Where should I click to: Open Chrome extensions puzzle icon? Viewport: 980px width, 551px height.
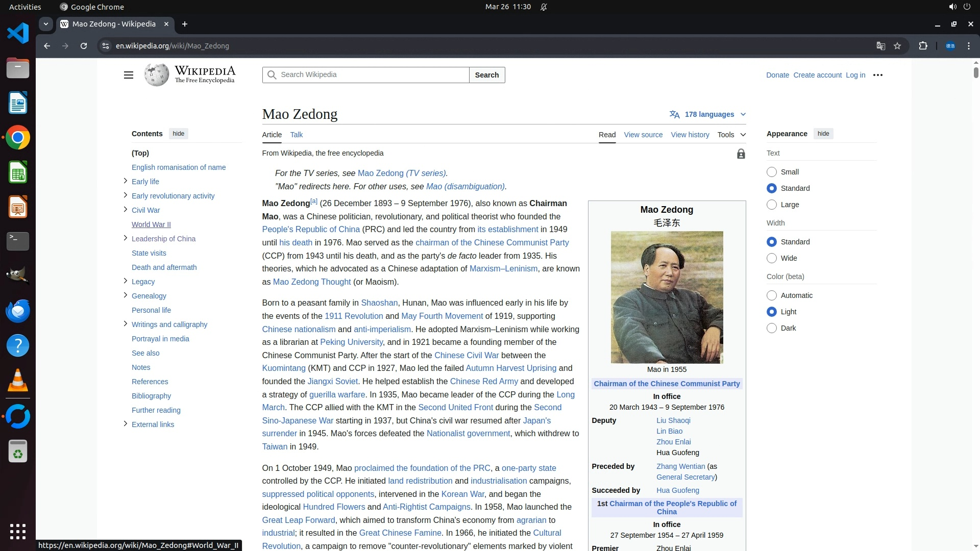click(x=923, y=46)
